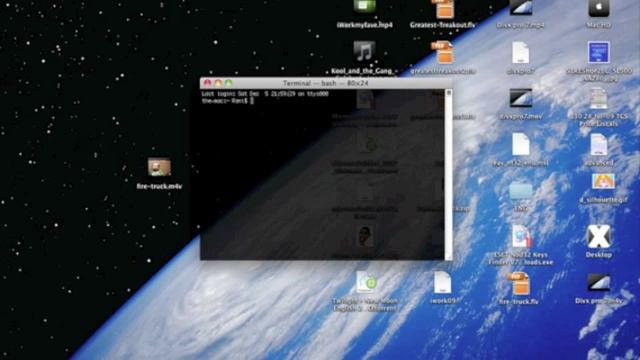Select the Desktop X icon
Viewport: 640px width, 360px height.
coord(599,237)
